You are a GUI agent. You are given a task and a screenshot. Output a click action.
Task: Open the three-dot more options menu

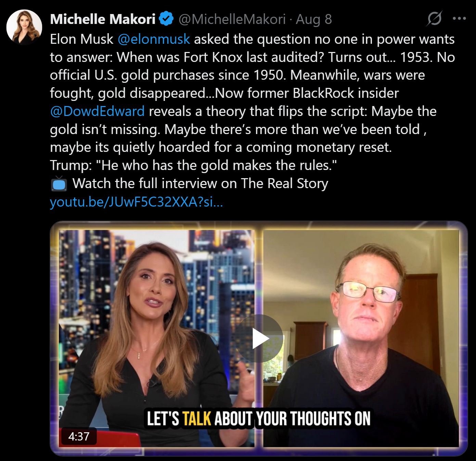tap(459, 18)
